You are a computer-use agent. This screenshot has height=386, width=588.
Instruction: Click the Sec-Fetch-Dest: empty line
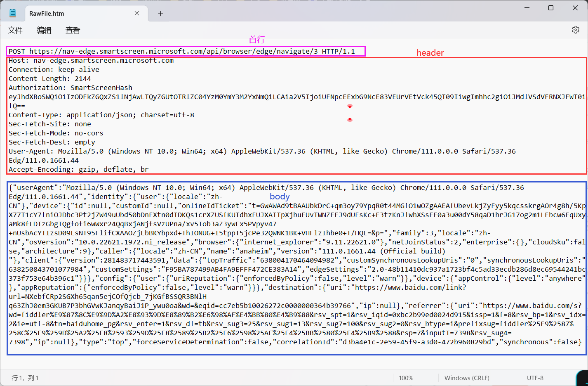[x=52, y=142]
